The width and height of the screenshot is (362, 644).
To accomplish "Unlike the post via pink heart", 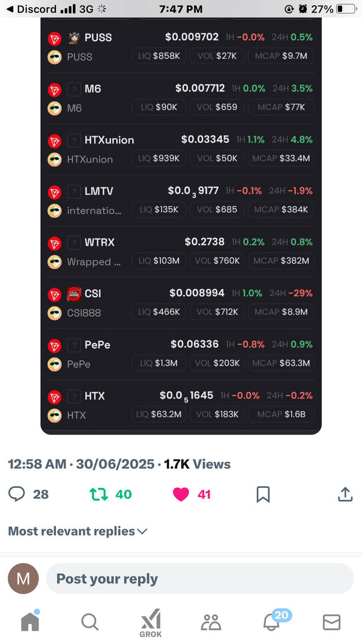I will pos(180,494).
